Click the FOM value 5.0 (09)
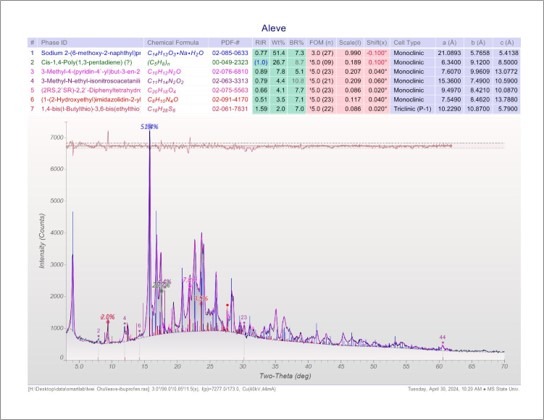Image resolution: width=544 pixels, height=420 pixels. click(x=322, y=62)
